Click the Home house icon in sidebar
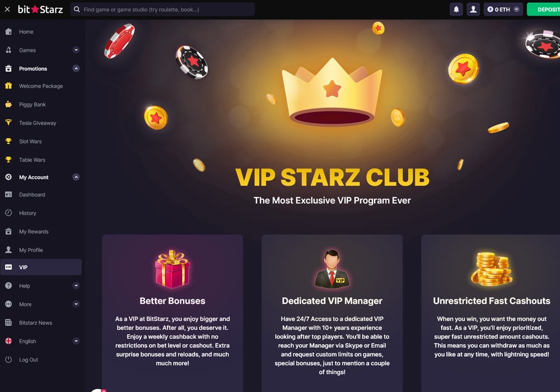This screenshot has height=392, width=560. (x=8, y=31)
